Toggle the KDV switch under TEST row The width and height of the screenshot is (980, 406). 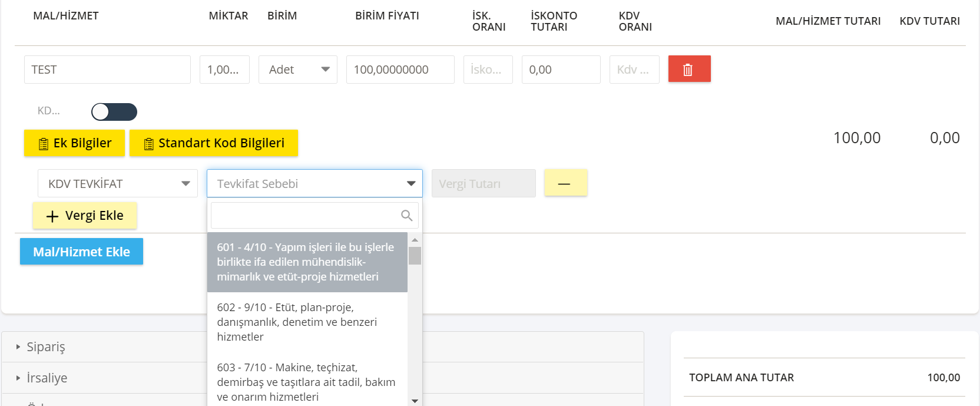point(114,112)
